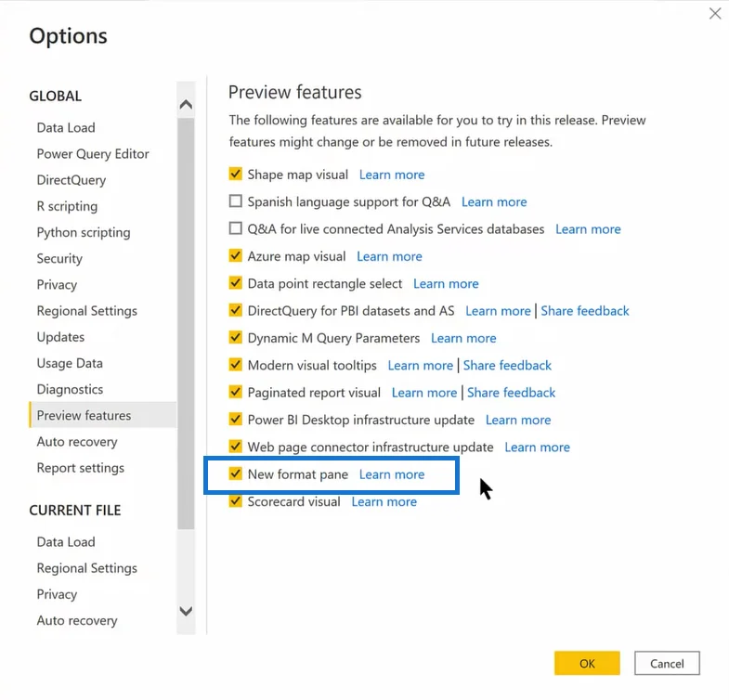Select Updates in the sidebar
The width and height of the screenshot is (729, 700).
coord(60,337)
